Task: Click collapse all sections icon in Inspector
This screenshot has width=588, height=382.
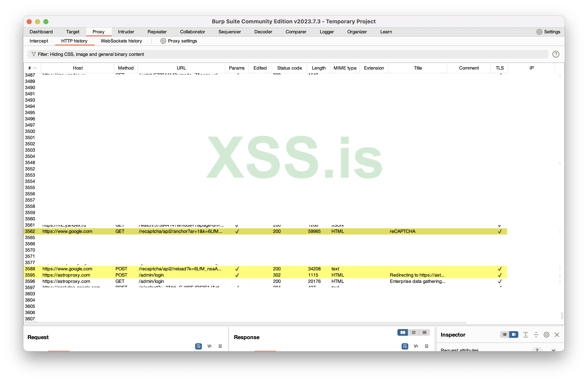Action: click(x=536, y=335)
